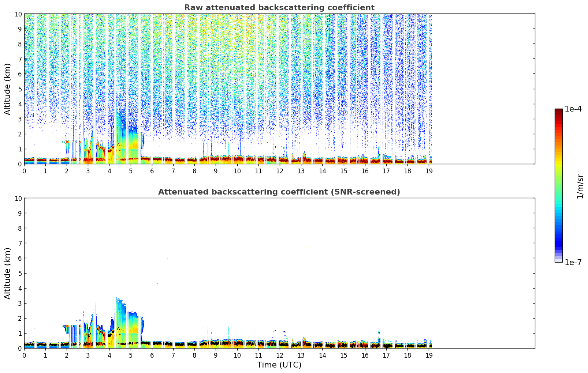Click time tick 10 on the top plot
This screenshot has height=373, width=588.
[237, 171]
